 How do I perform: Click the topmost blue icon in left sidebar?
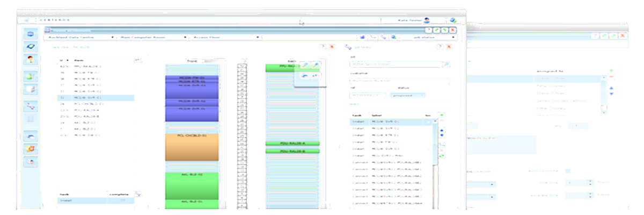tap(31, 34)
